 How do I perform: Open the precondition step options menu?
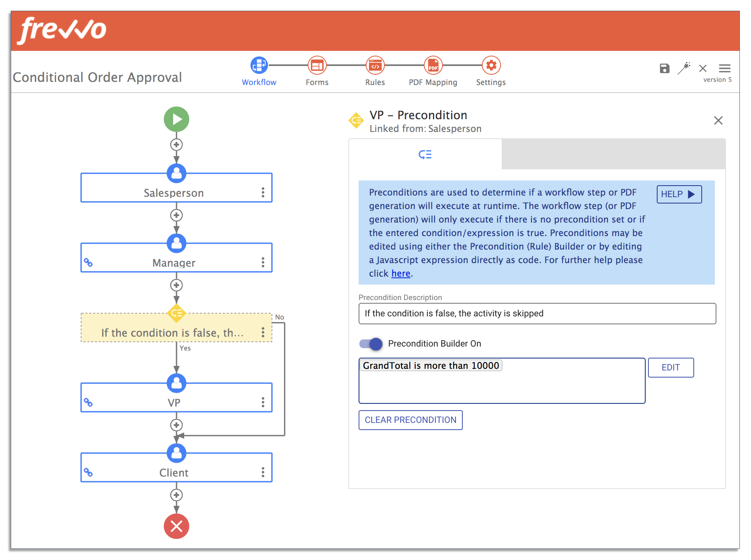(263, 332)
